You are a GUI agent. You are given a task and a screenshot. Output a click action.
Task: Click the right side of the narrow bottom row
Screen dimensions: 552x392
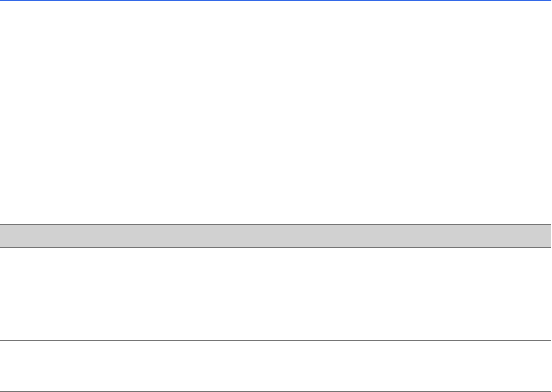coord(526,366)
